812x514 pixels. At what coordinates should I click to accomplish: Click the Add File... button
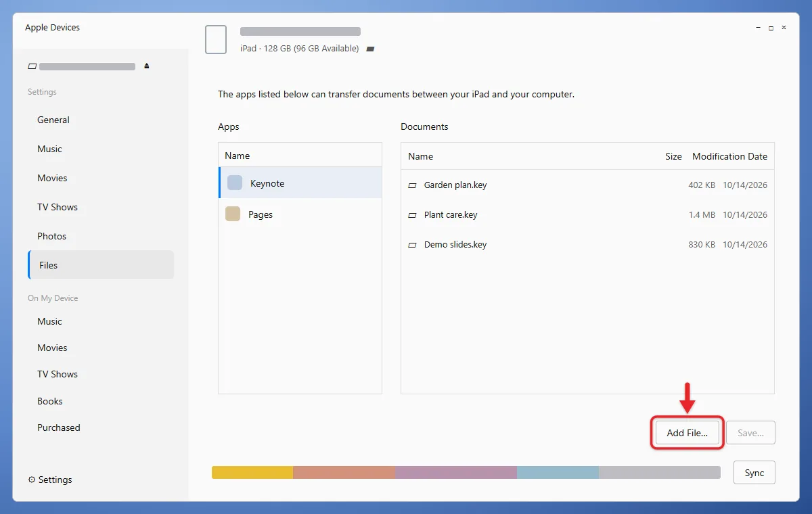pyautogui.click(x=687, y=433)
